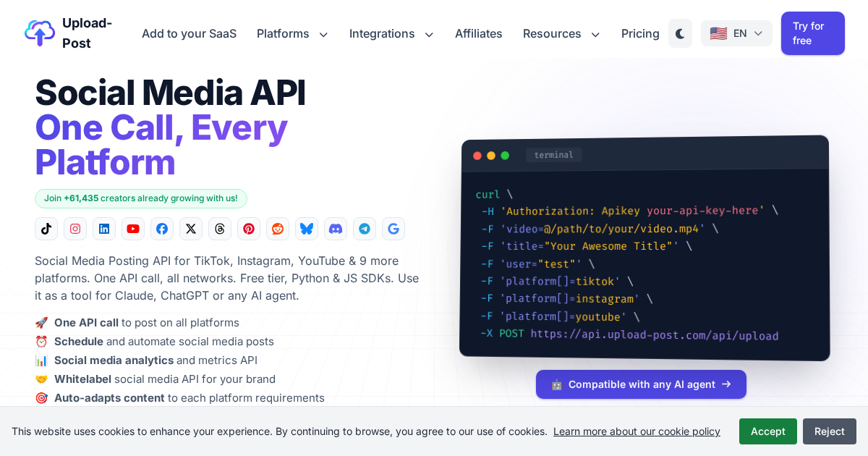Click the 'Schedule' feature line
The image size is (868, 456).
[155, 342]
